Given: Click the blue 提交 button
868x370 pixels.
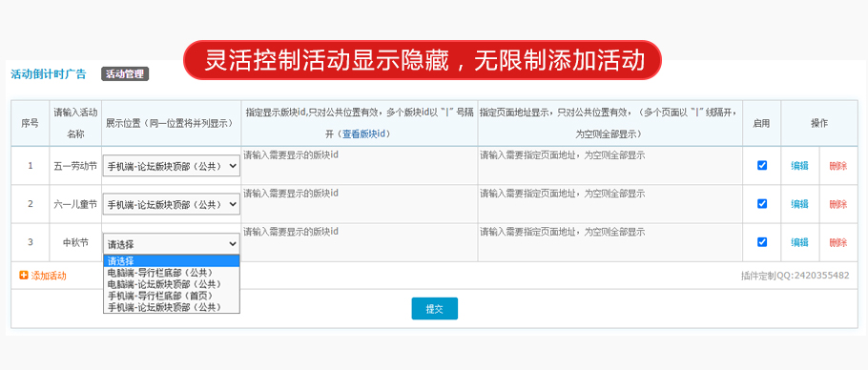Looking at the screenshot, I should (435, 309).
